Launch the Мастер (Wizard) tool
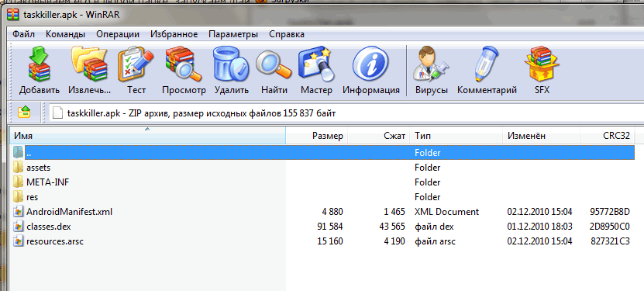The height and width of the screenshot is (291, 644). tap(316, 64)
